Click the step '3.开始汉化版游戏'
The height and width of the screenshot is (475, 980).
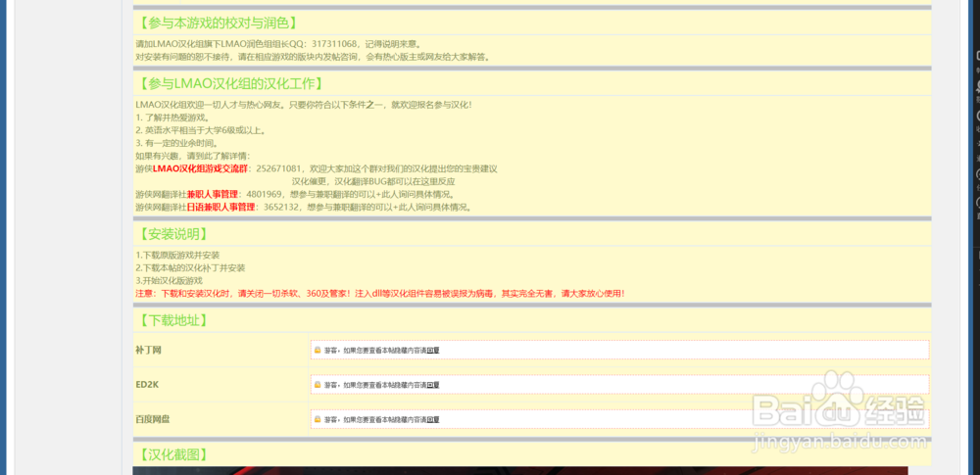pyautogui.click(x=170, y=281)
